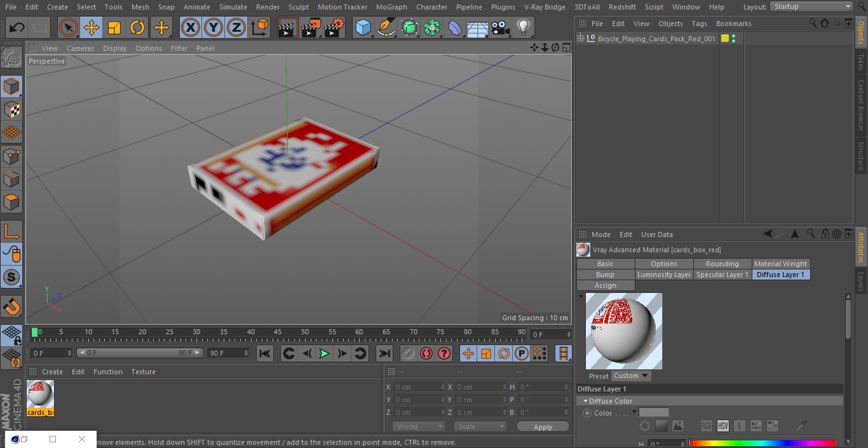868x448 pixels.
Task: Select the Live Selection tool
Action: coord(69,28)
